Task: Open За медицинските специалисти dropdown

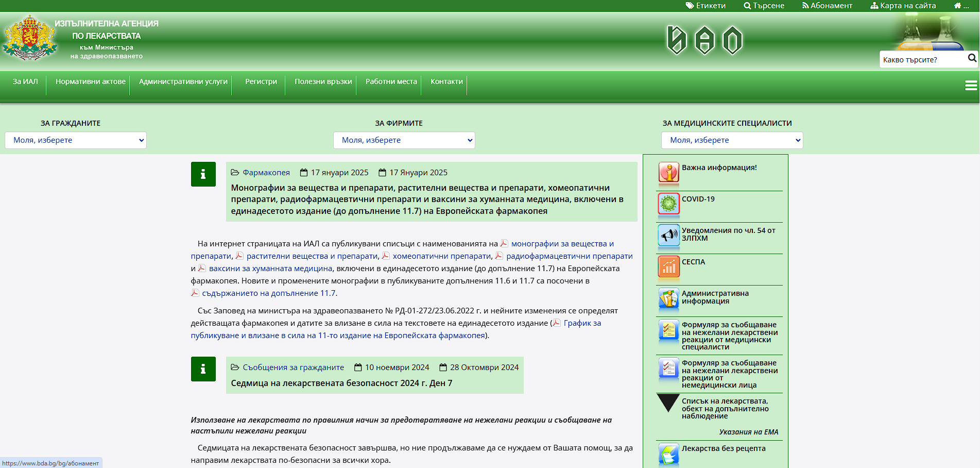Action: [732, 140]
